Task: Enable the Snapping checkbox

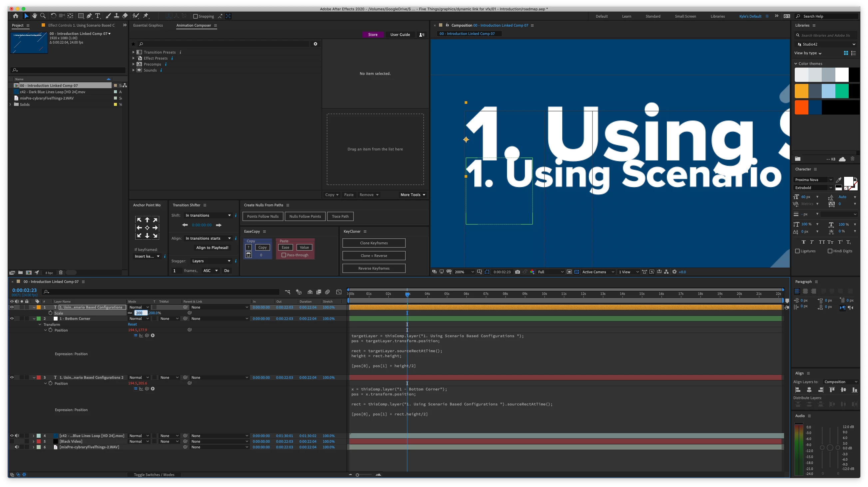Action: click(196, 16)
